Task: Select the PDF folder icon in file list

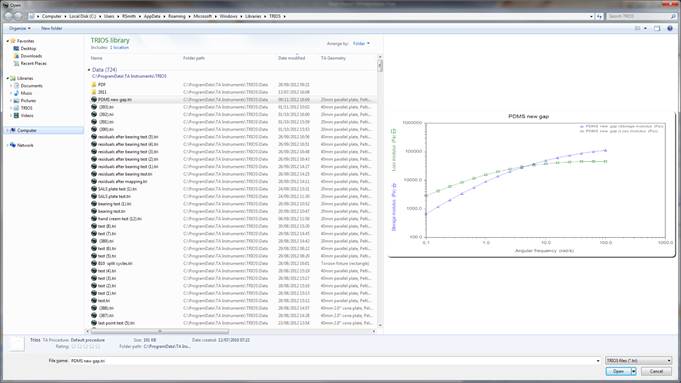Action: click(x=94, y=85)
